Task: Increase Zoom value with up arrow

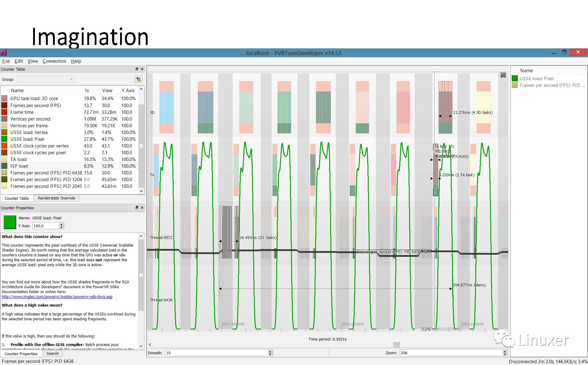Action: [505, 351]
